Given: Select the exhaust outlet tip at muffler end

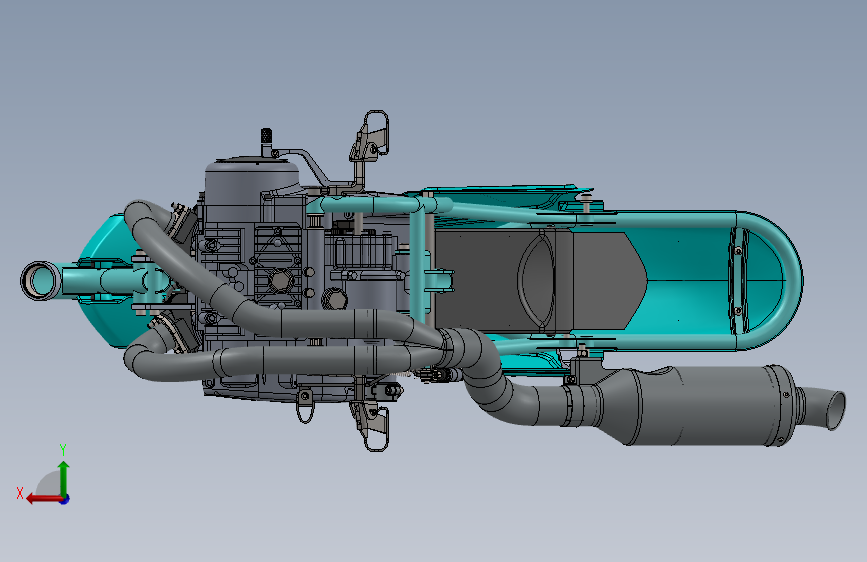Looking at the screenshot, I should pyautogui.click(x=824, y=409).
